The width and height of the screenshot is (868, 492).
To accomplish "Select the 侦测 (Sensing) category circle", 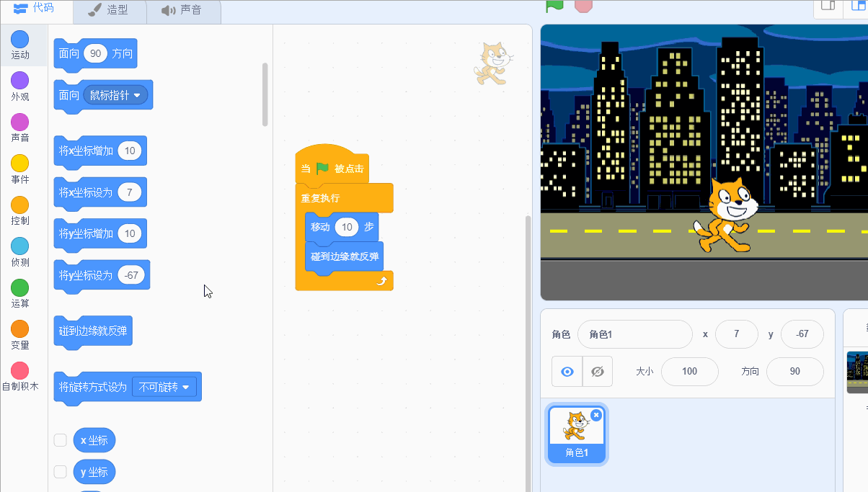I will tap(20, 246).
